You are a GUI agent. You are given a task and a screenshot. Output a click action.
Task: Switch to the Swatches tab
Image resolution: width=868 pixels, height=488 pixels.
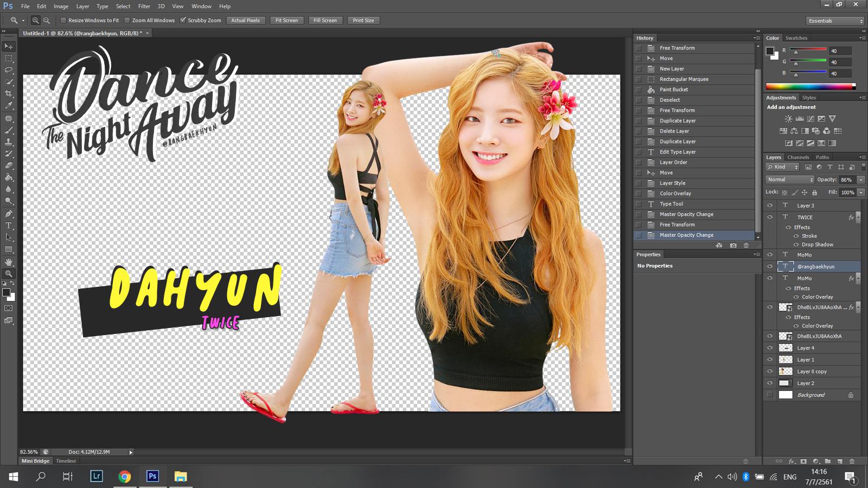tap(796, 38)
